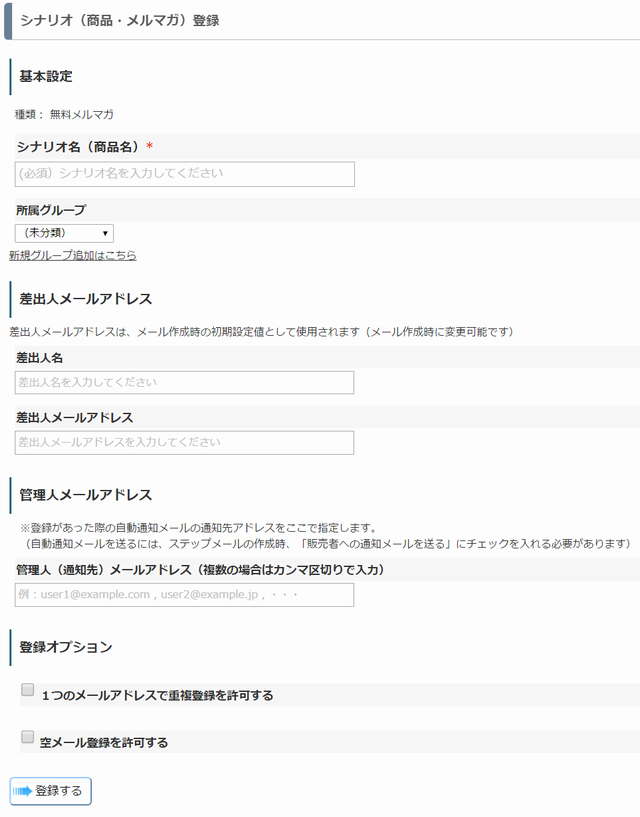Viewport: 640px width, 817px height.
Task: Select the 差出人メールアドレス input box
Action: [x=184, y=442]
